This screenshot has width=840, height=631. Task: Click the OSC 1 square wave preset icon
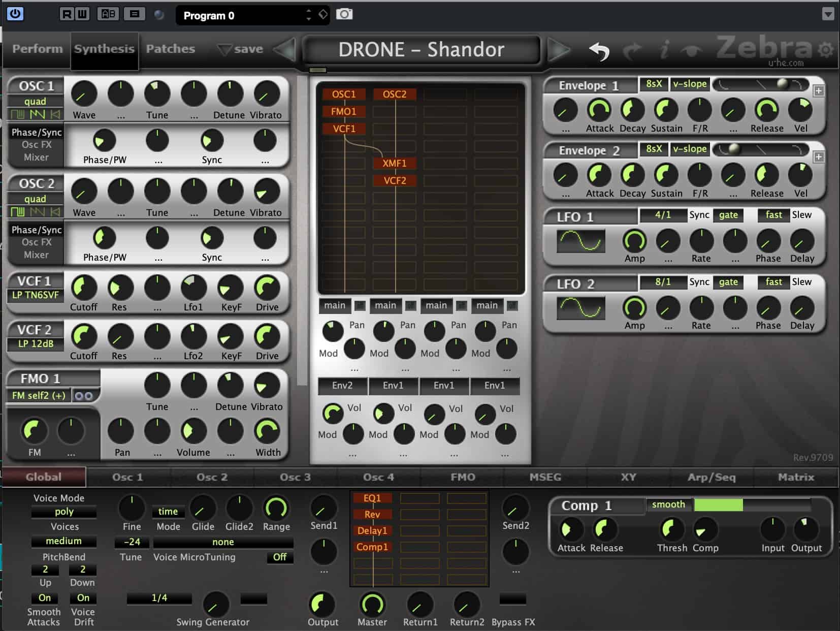coord(18,114)
